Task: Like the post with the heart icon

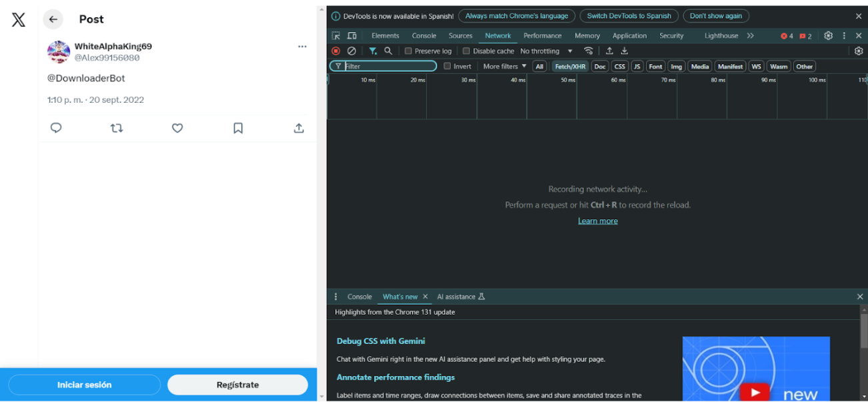Action: [177, 128]
